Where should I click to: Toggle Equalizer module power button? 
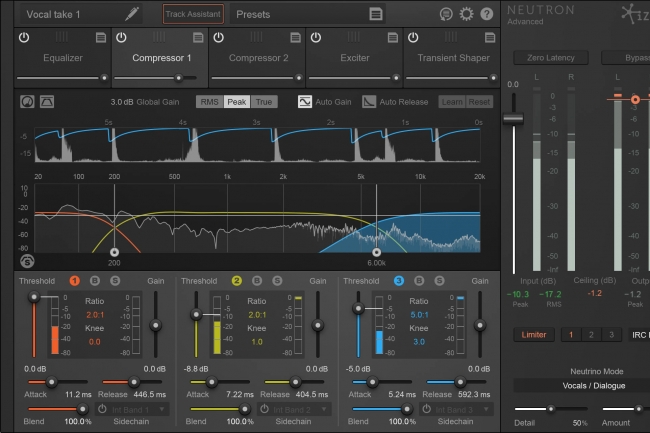24,37
